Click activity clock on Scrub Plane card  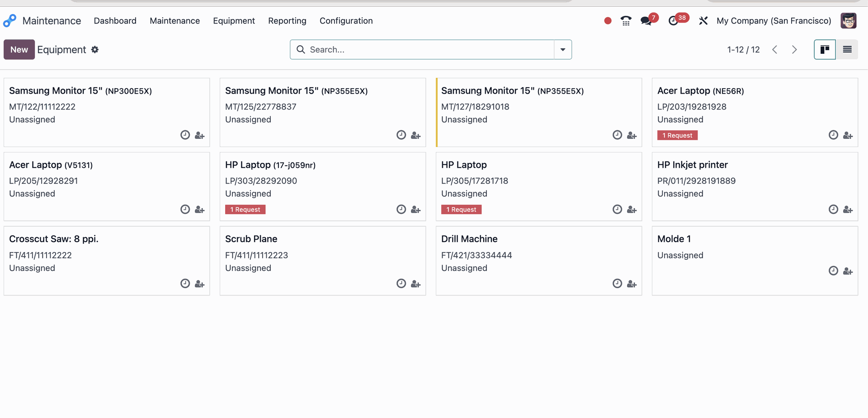coord(401,283)
